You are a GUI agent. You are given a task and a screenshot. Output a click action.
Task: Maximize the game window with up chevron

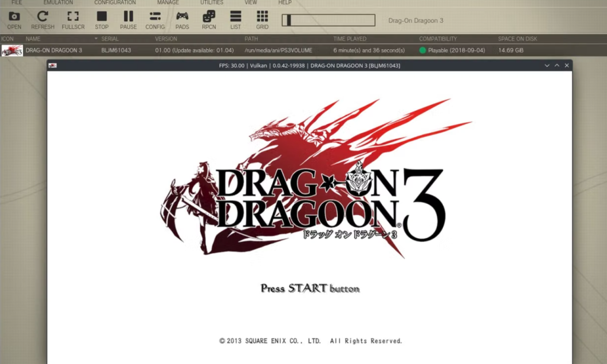(557, 65)
